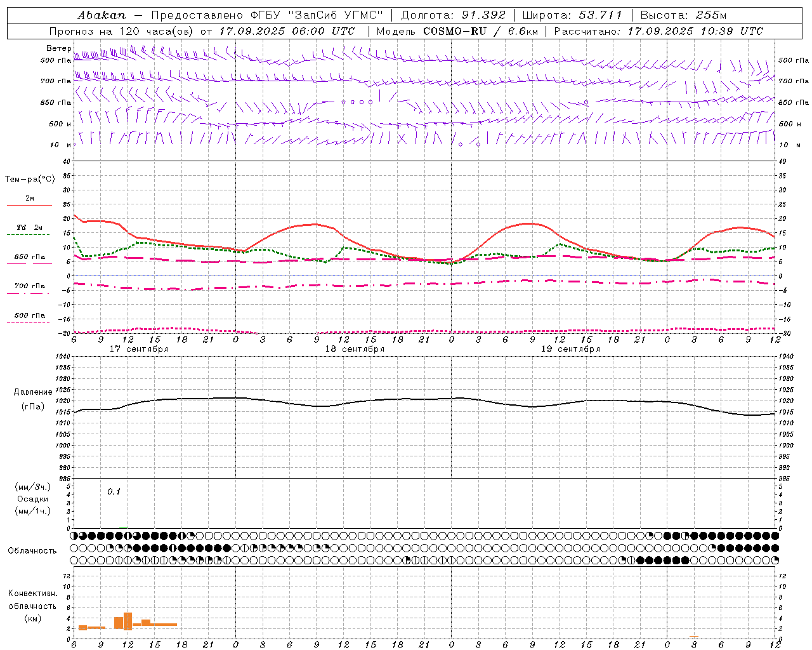Select the Осадки precipitation label
The height and width of the screenshot is (650, 812).
tap(33, 499)
